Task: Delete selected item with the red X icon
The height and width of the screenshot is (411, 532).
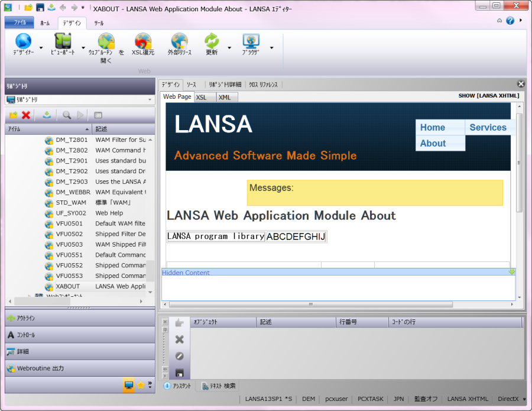Action: pyautogui.click(x=25, y=115)
